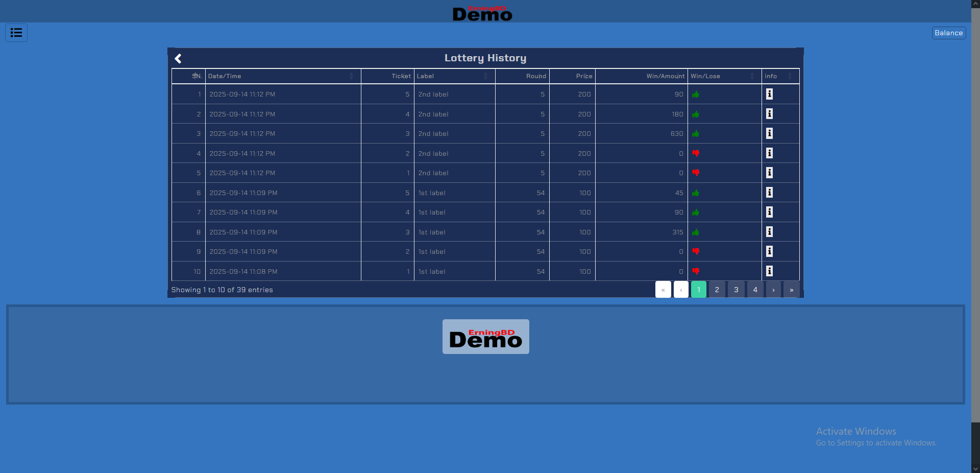
Task: Go to page 2 of results
Action: click(x=717, y=290)
